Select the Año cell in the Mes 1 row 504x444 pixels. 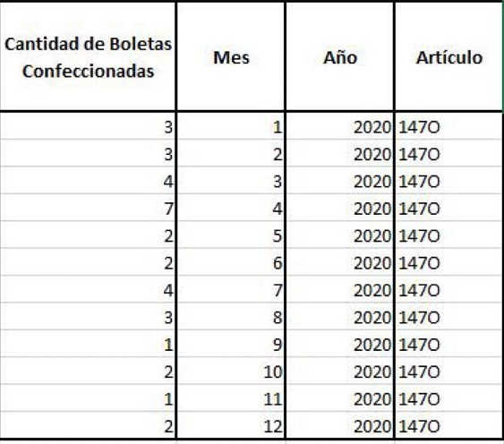[340, 126]
